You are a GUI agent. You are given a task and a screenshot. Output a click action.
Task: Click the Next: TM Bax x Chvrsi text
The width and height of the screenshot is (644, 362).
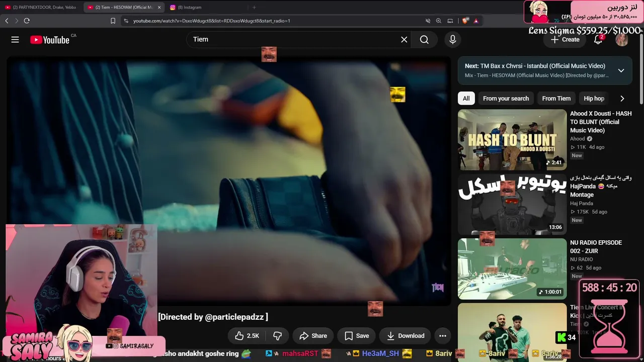click(535, 66)
